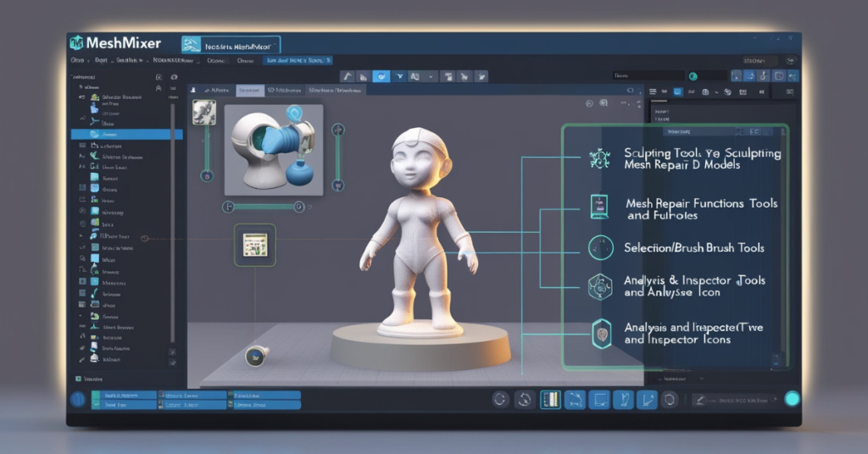Screen dimensions: 868x454
Task: Select the camera object on the viewport floor
Action: point(256,356)
